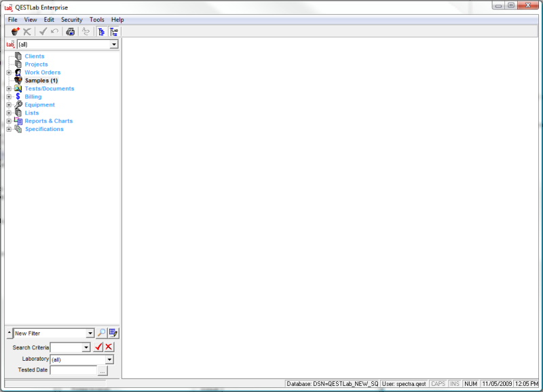Open the New Filter dropdown list
Image resolution: width=543 pixels, height=392 pixels.
pos(91,332)
